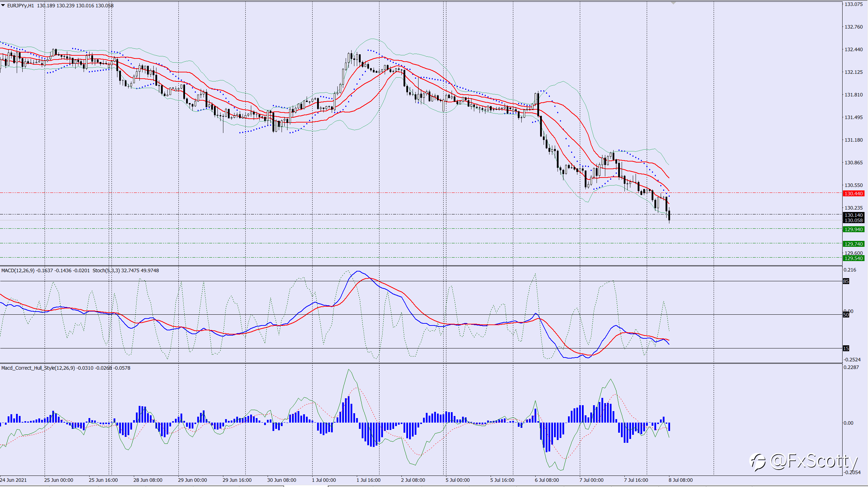Click the dropdown arrow beside EURJPYy,H1
The width and height of the screenshot is (868, 487).
(3, 6)
